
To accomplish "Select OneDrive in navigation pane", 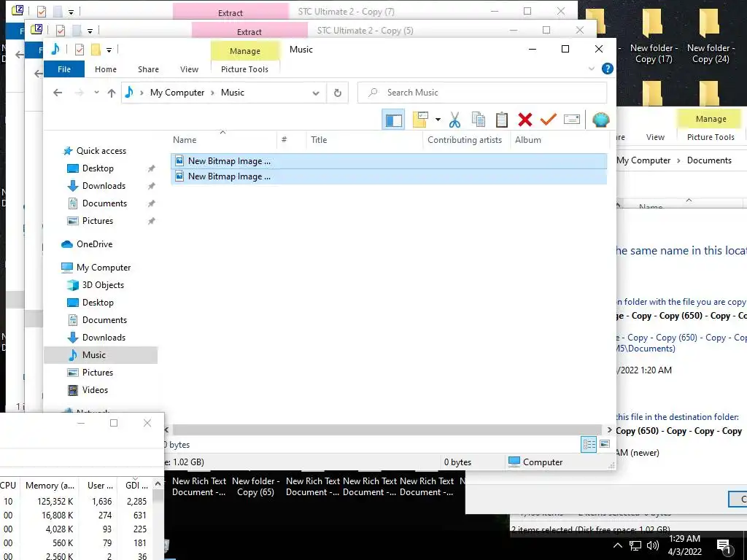I will tap(94, 244).
